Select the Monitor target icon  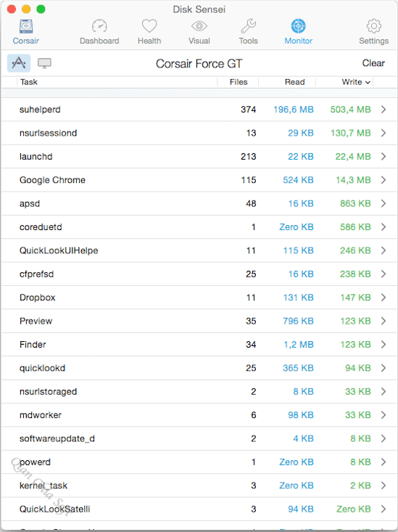(299, 26)
